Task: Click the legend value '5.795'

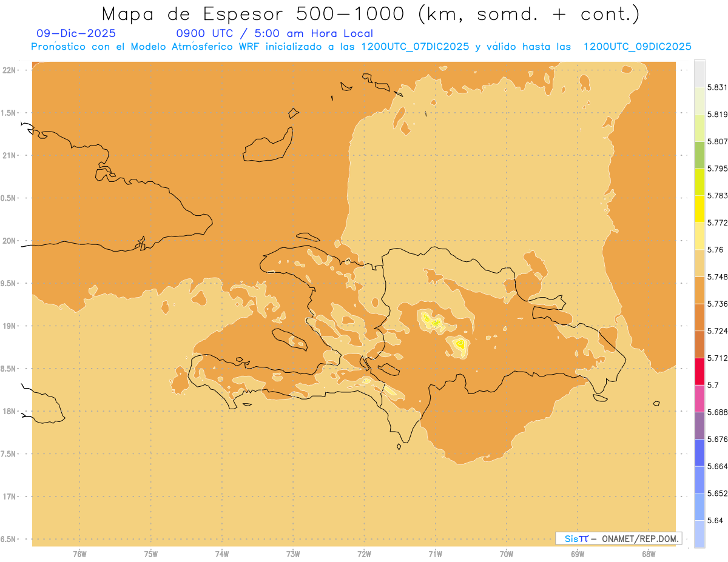Action: [718, 169]
